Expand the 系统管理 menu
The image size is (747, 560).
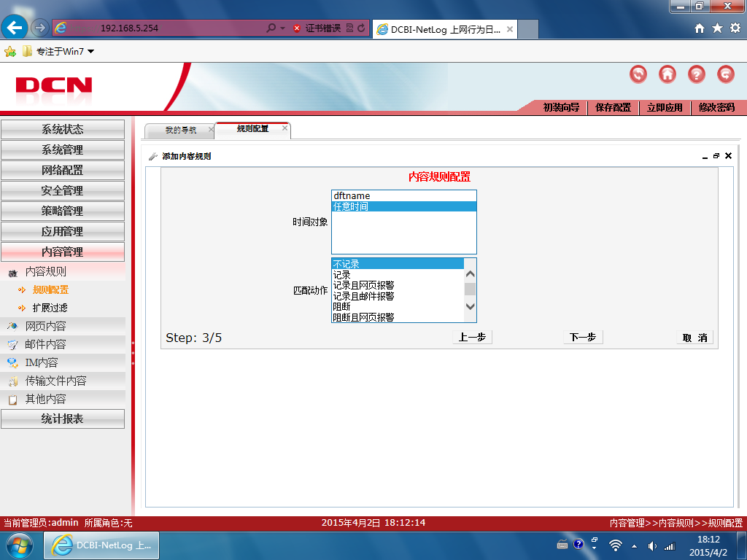click(63, 149)
